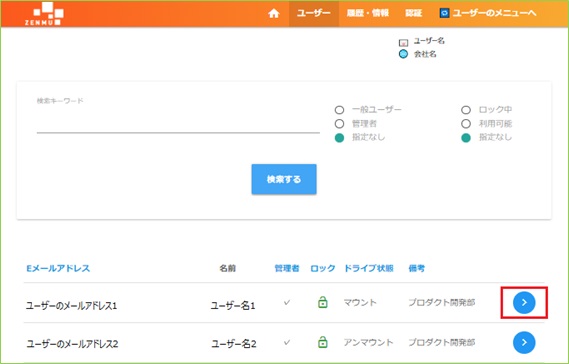569x364 pixels.
Task: Click the green lock icon for ユーザー名2
Action: 323,342
